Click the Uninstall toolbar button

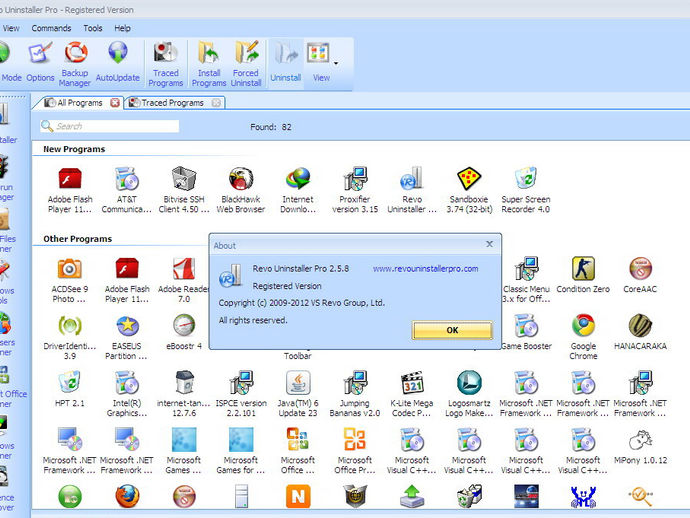[286, 62]
